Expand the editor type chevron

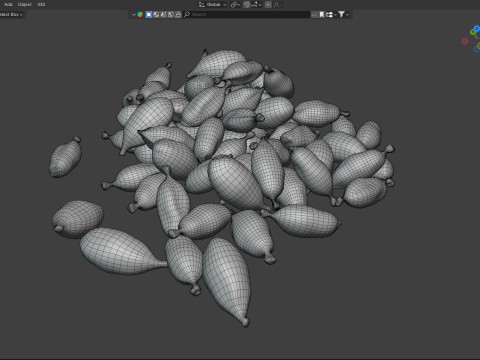click(x=134, y=14)
